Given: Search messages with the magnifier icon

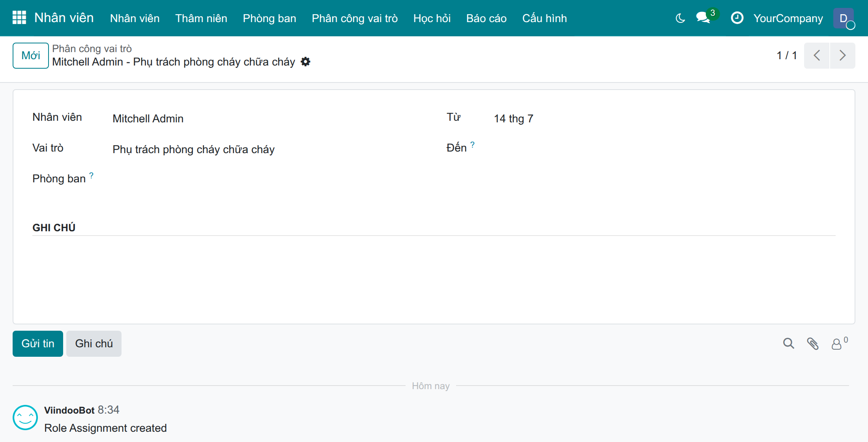Looking at the screenshot, I should [x=789, y=344].
